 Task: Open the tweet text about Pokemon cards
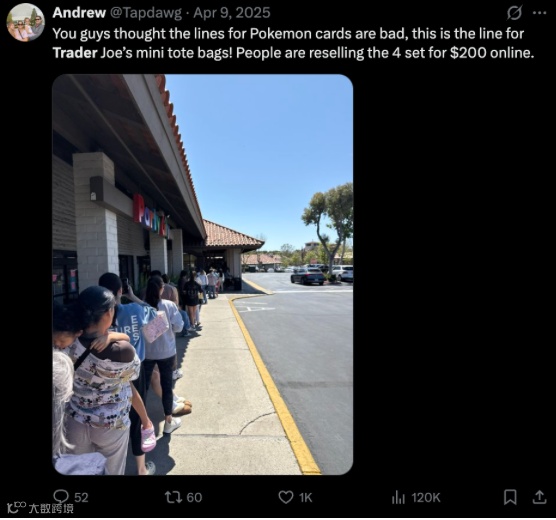click(x=293, y=43)
